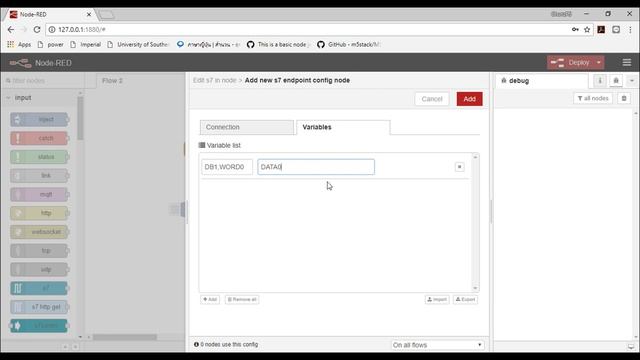Screen dimensions: 640x360
Task: Select the s7 input node
Action: click(x=39, y=288)
